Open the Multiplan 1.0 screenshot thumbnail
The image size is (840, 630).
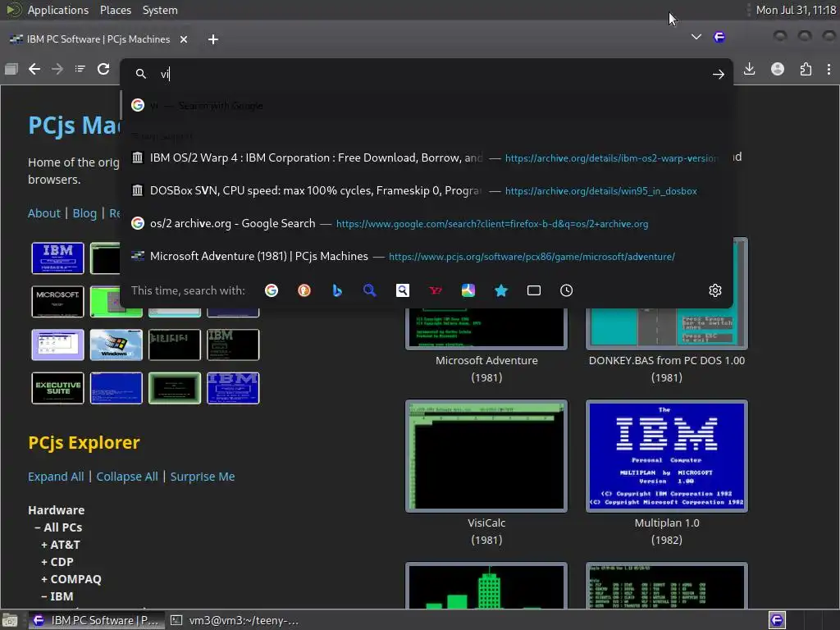tap(666, 456)
